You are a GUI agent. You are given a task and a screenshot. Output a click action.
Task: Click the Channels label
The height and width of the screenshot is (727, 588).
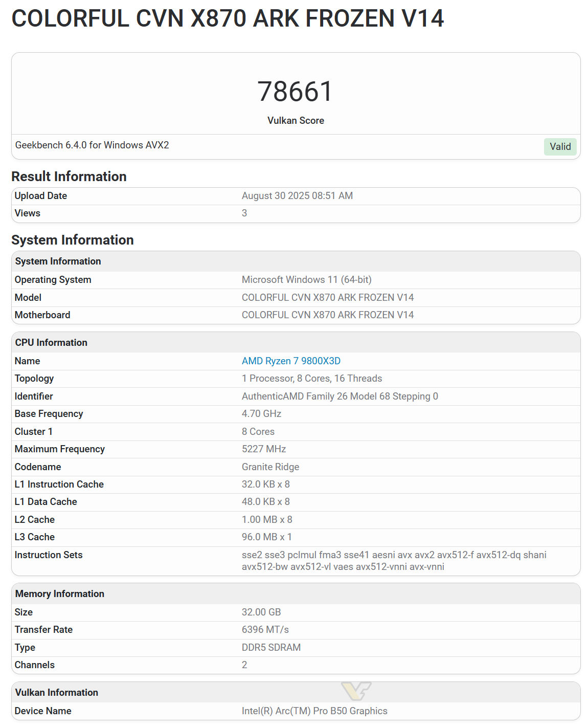pyautogui.click(x=35, y=665)
